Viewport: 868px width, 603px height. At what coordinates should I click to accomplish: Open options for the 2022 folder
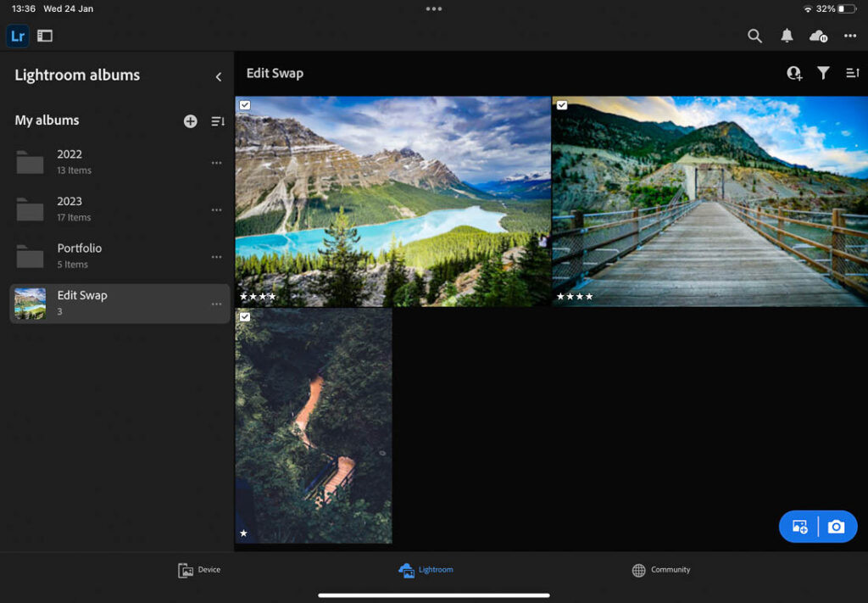coord(216,163)
